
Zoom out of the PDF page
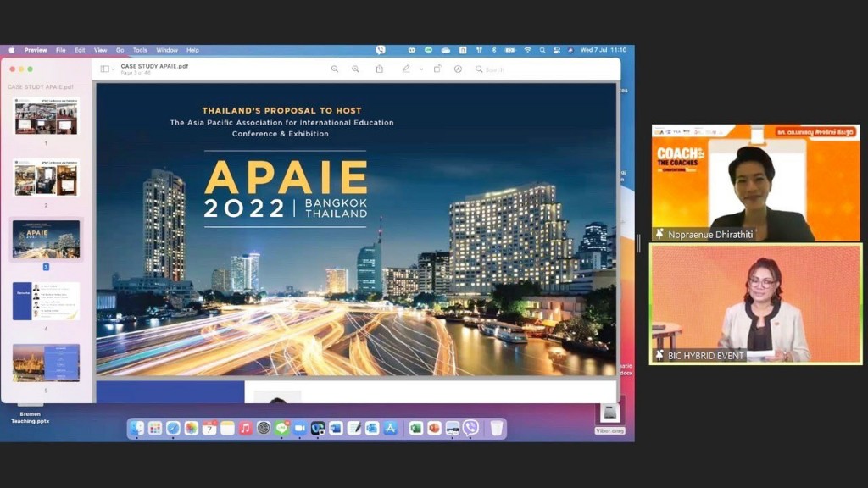334,69
